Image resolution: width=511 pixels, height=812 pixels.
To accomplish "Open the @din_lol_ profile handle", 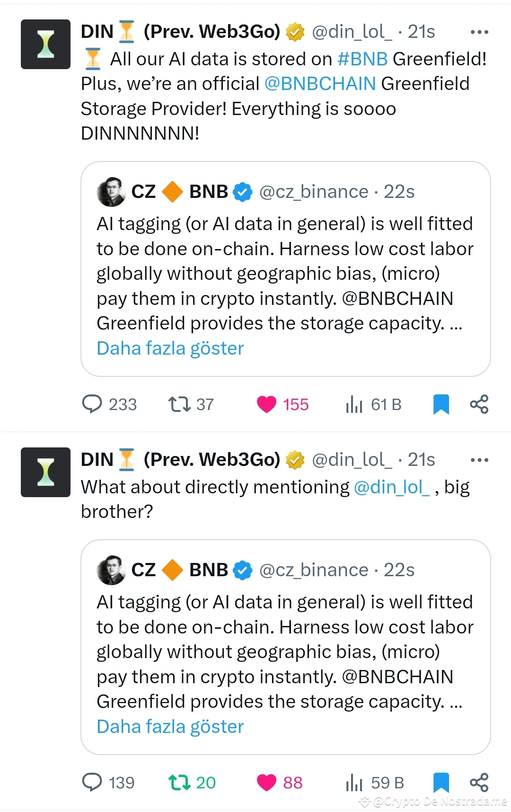I will click(x=352, y=32).
